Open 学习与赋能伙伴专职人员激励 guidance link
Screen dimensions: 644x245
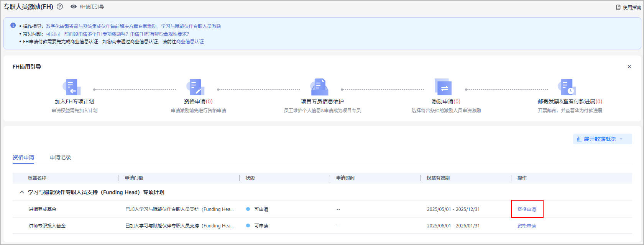coord(191,26)
